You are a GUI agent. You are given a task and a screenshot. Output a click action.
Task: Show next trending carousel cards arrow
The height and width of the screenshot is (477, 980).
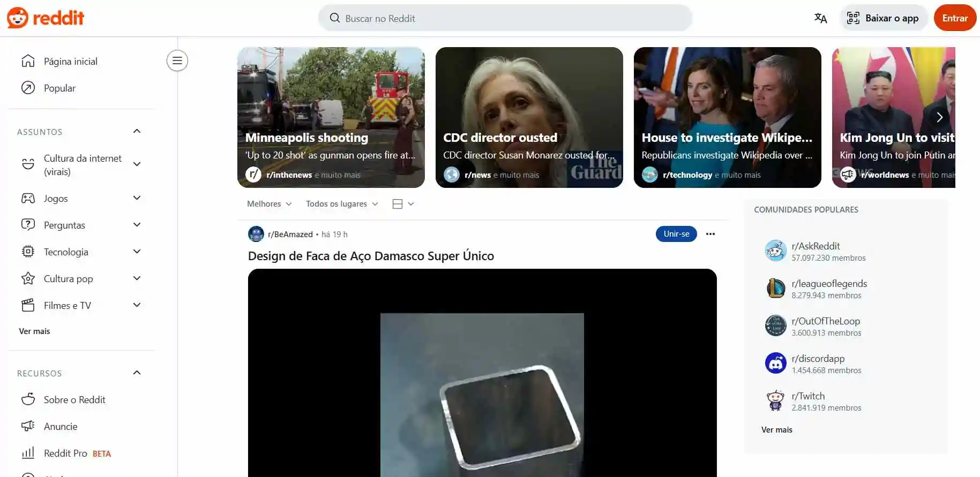click(x=939, y=117)
